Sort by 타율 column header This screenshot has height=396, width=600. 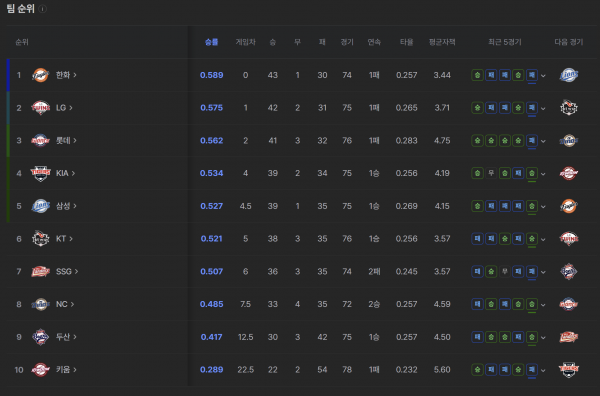pyautogui.click(x=406, y=42)
